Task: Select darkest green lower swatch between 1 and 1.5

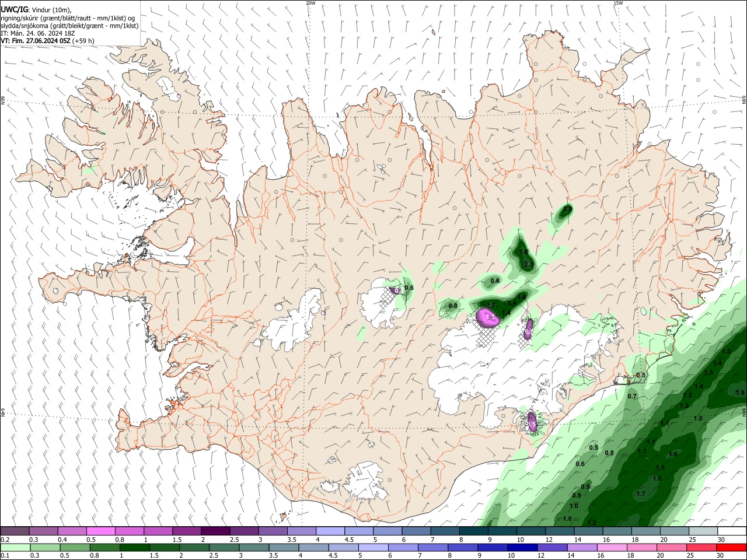Action: click(x=134, y=547)
